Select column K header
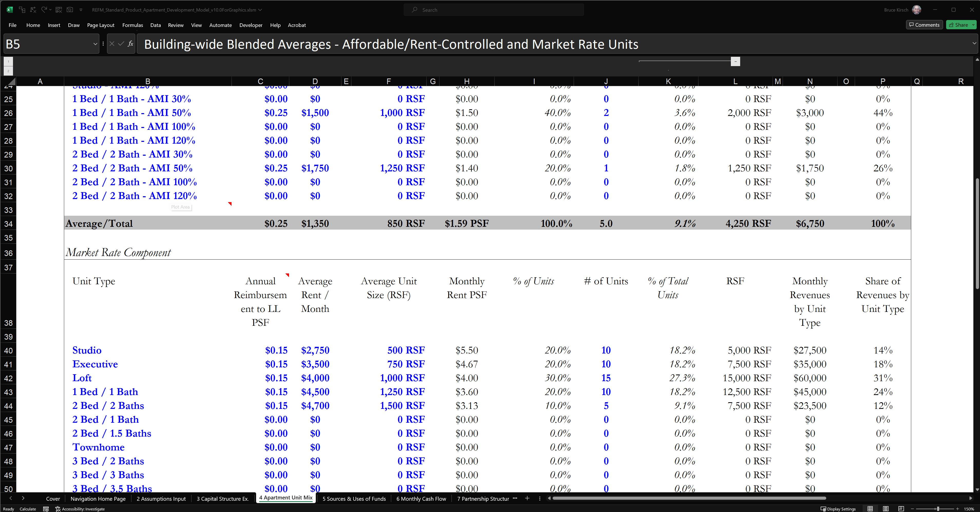The image size is (980, 512). (x=668, y=81)
